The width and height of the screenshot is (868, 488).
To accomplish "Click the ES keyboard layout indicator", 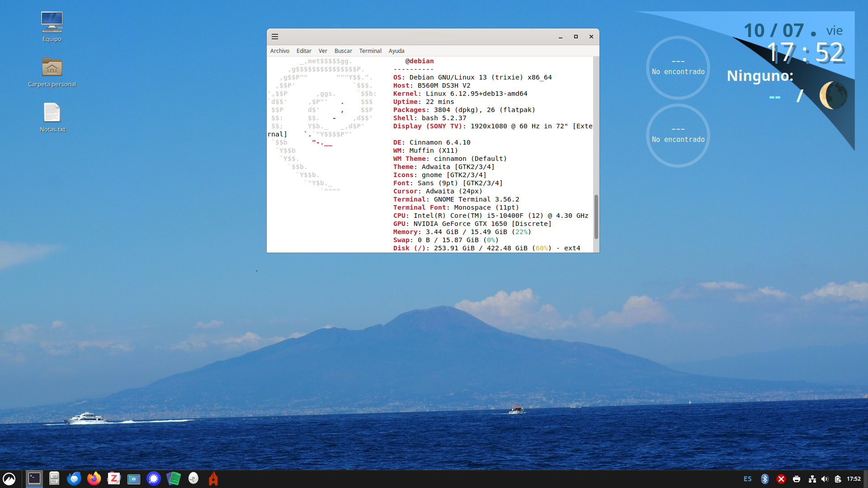I will (x=748, y=479).
